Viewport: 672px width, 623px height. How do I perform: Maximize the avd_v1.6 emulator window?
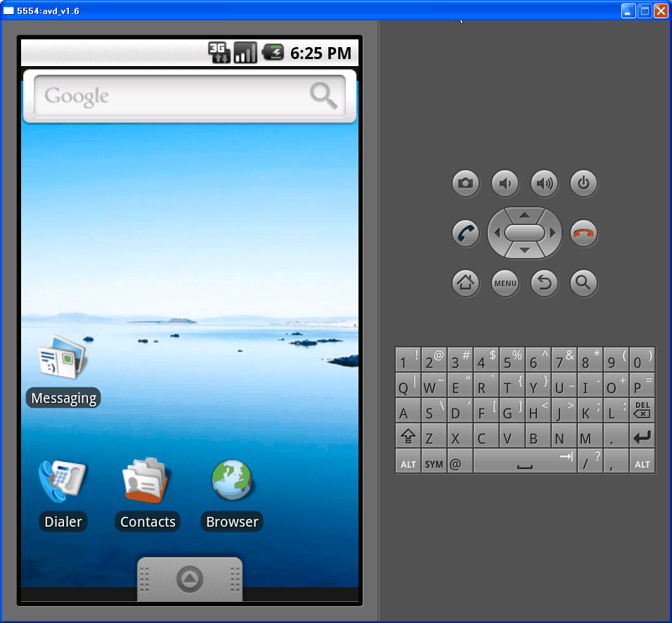[644, 11]
